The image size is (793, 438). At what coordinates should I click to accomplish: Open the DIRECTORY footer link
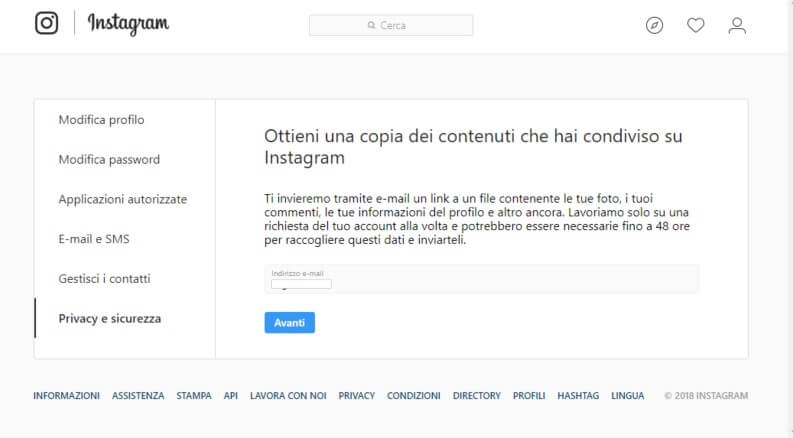(x=476, y=396)
